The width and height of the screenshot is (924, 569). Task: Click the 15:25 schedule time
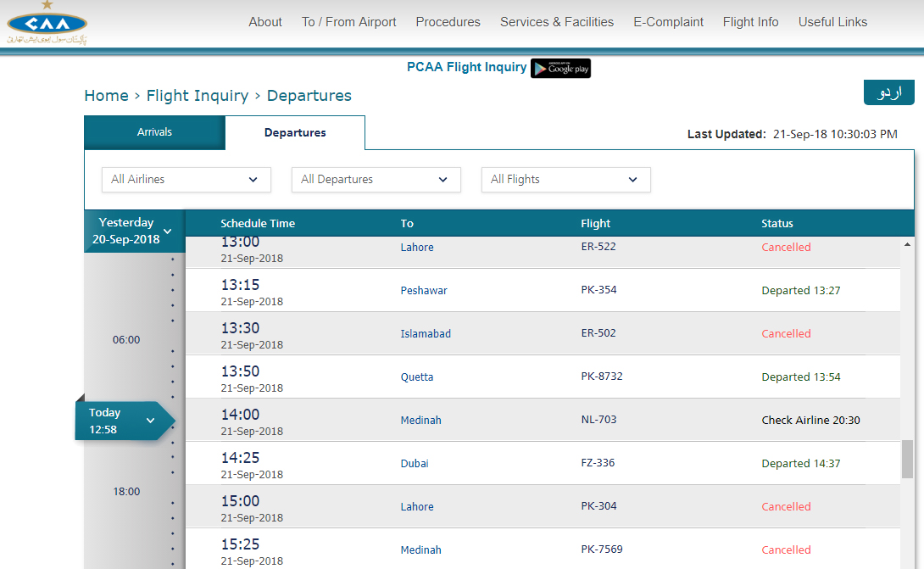point(240,544)
